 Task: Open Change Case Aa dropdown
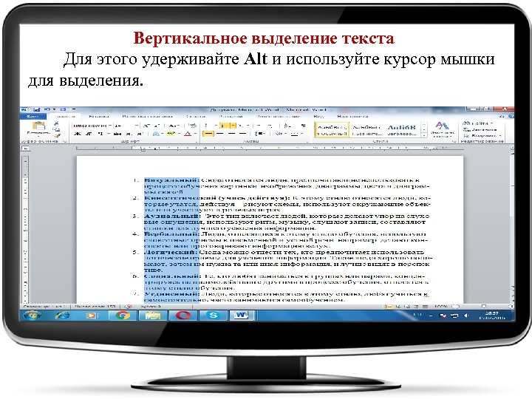174,126
